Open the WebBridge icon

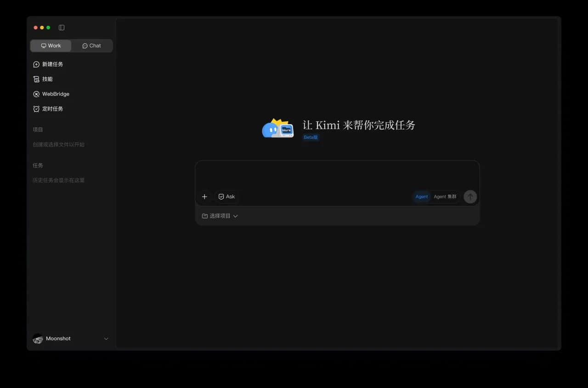click(x=36, y=94)
